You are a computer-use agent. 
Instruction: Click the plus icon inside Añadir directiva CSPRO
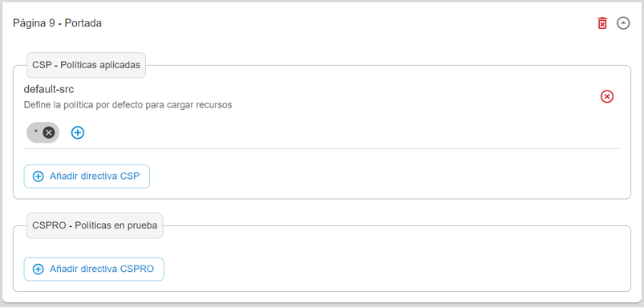coord(38,269)
